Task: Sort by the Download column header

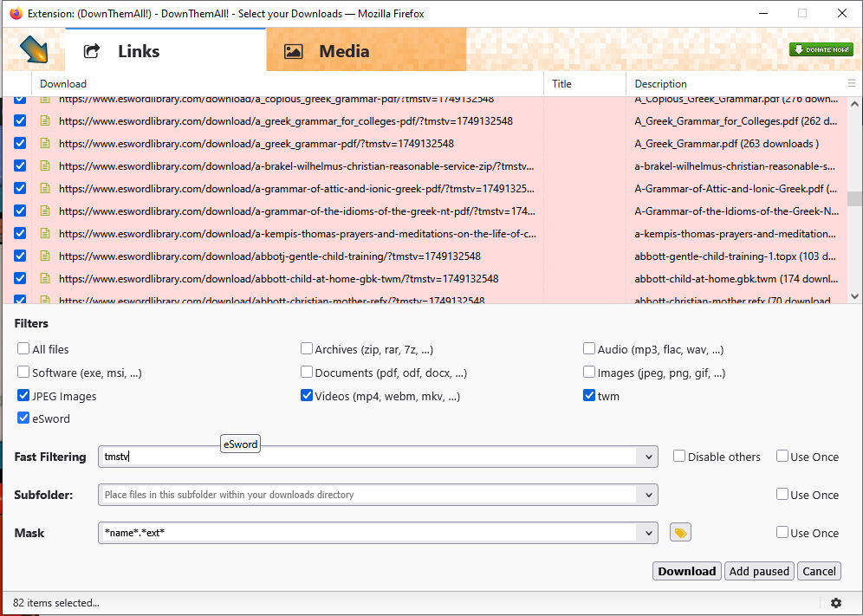Action: [x=288, y=84]
